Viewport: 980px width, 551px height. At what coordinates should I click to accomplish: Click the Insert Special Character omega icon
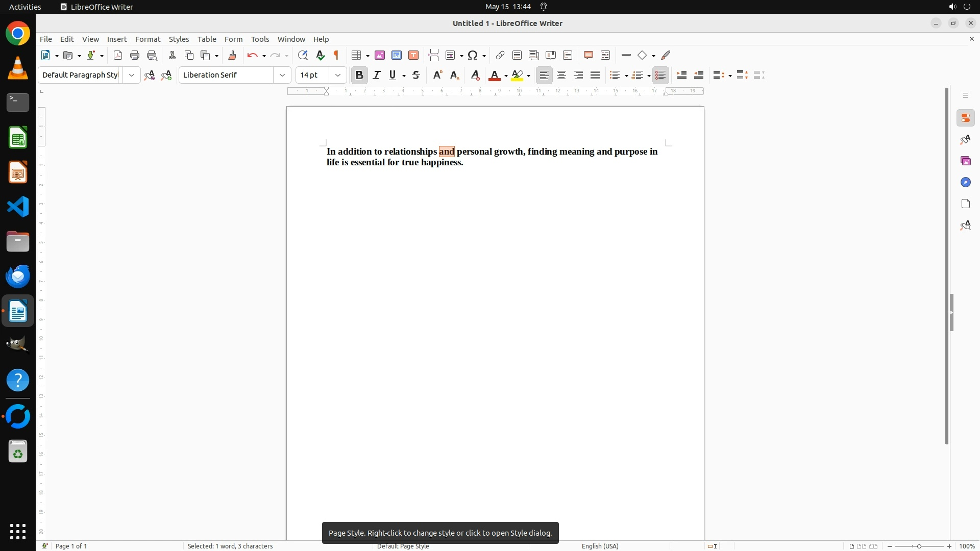pyautogui.click(x=473, y=55)
